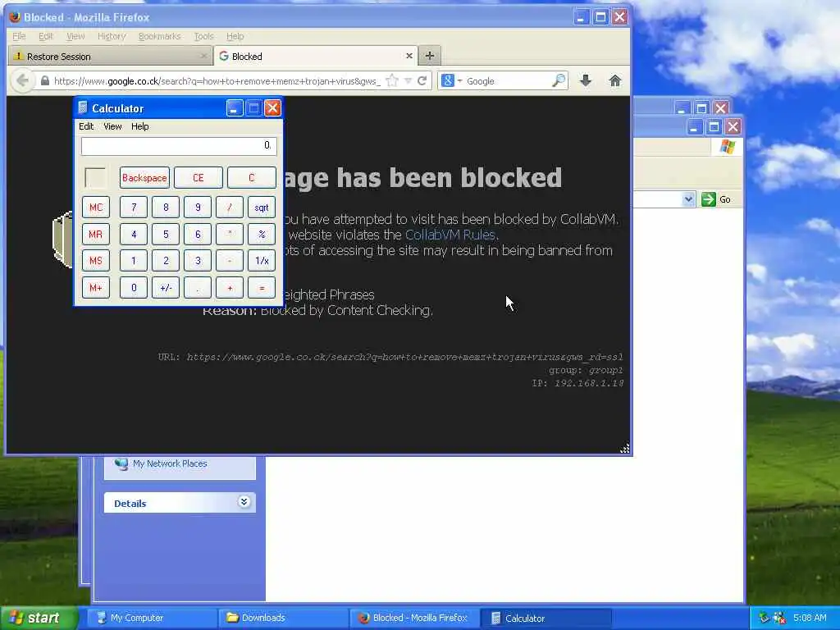Click Calculator plus button
The image size is (840, 630).
coord(230,288)
